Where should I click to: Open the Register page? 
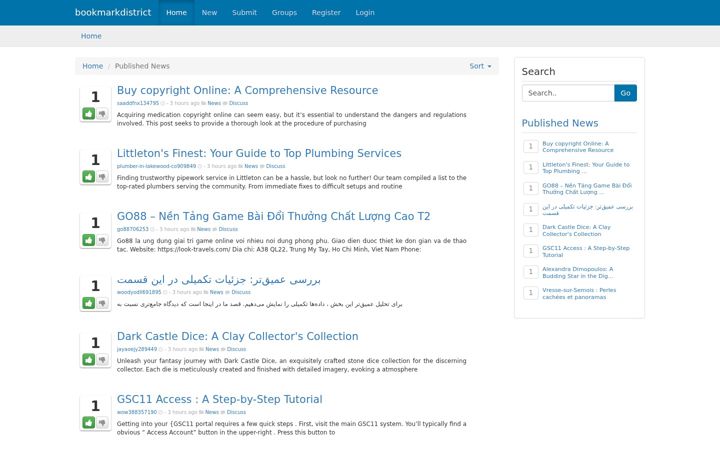(326, 12)
